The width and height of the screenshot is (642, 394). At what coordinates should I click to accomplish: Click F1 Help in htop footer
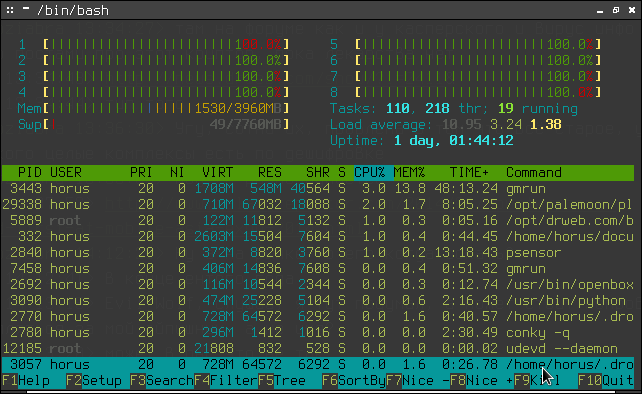tap(25, 380)
